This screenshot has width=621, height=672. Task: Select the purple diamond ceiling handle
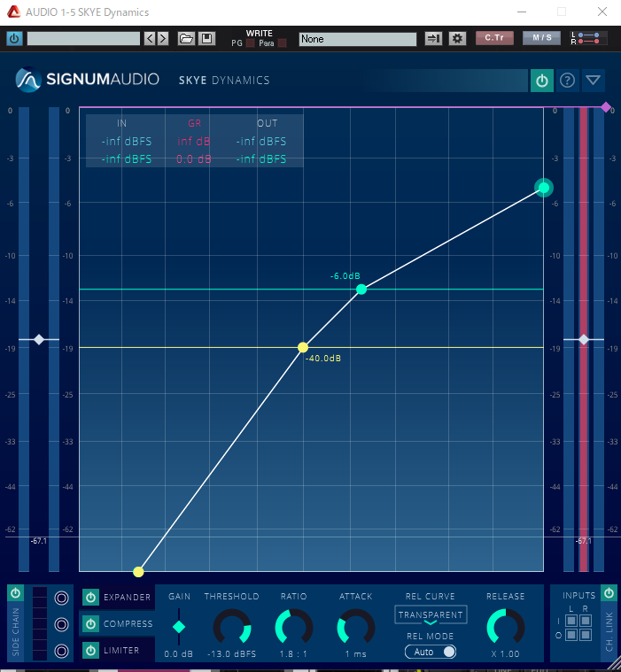(x=606, y=107)
